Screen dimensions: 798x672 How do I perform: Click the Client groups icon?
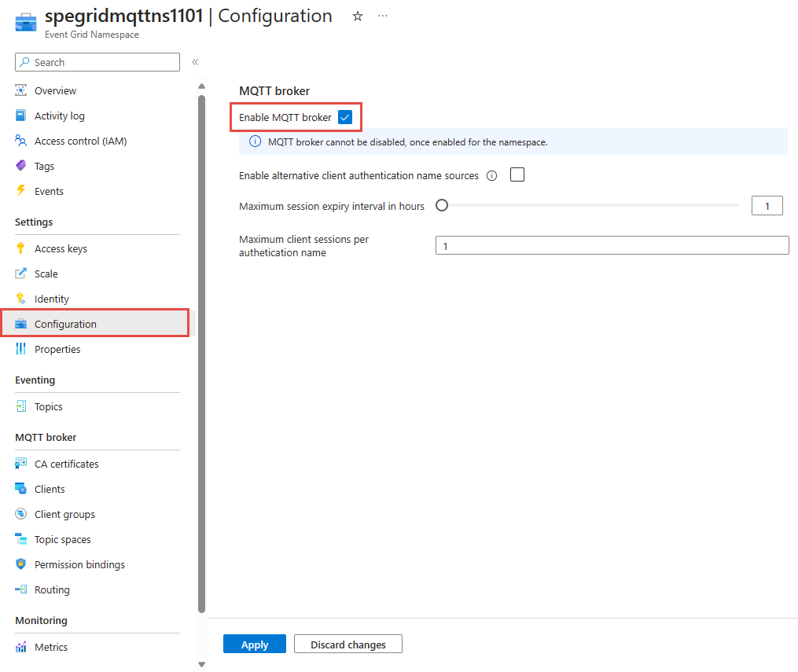[x=21, y=514]
